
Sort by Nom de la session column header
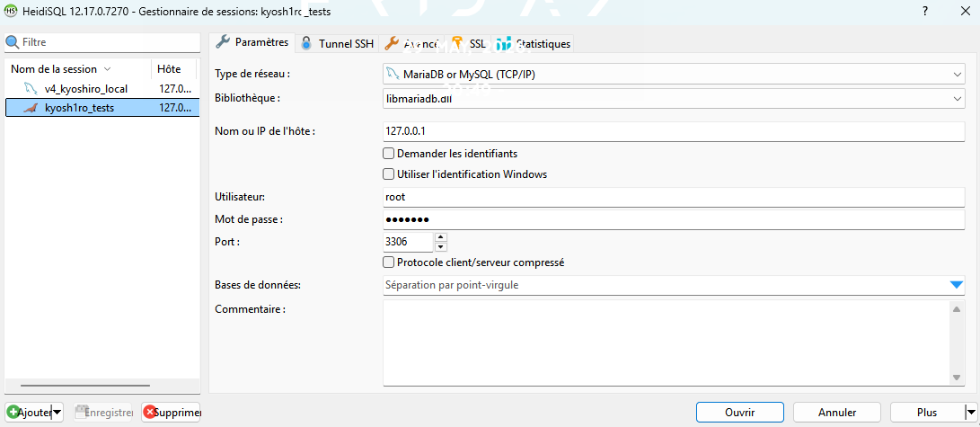coord(78,69)
